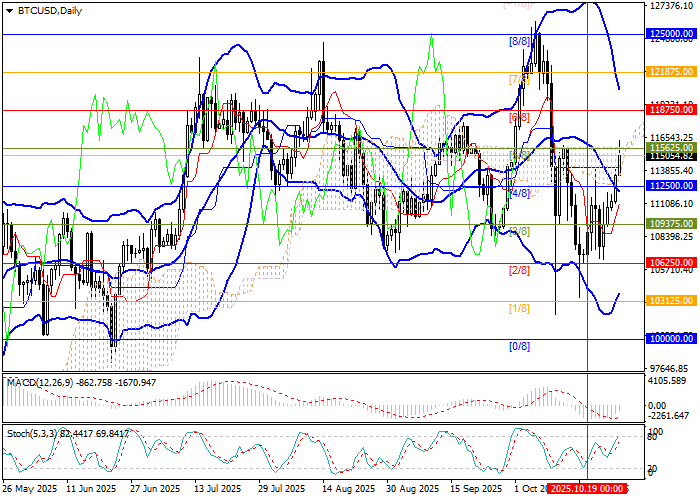Click the triangle arrow beside BTCUSD,Daily title
Viewport: 700px width, 500px height.
point(7,10)
